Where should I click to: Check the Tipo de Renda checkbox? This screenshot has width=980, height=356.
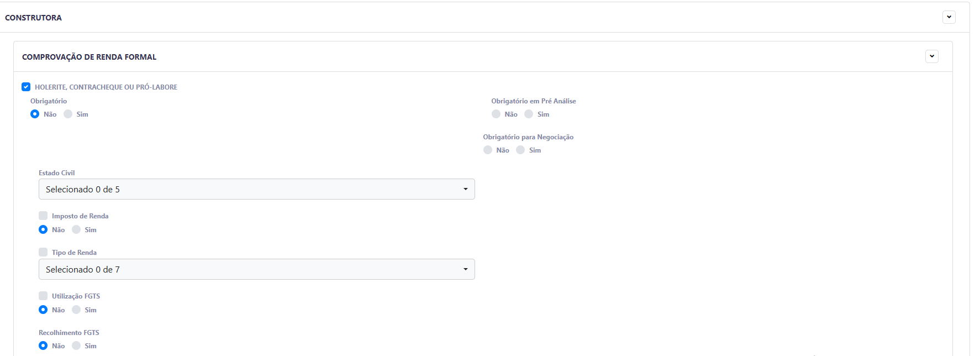click(x=43, y=252)
